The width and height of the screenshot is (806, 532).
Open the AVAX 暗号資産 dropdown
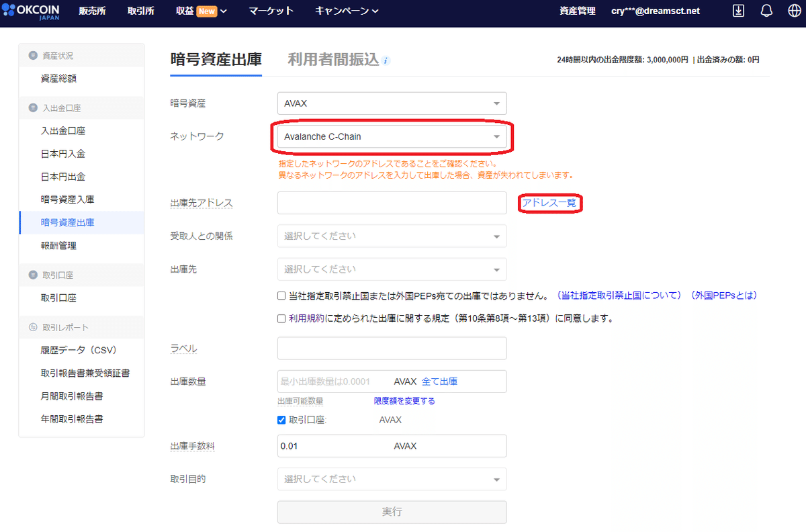(392, 103)
